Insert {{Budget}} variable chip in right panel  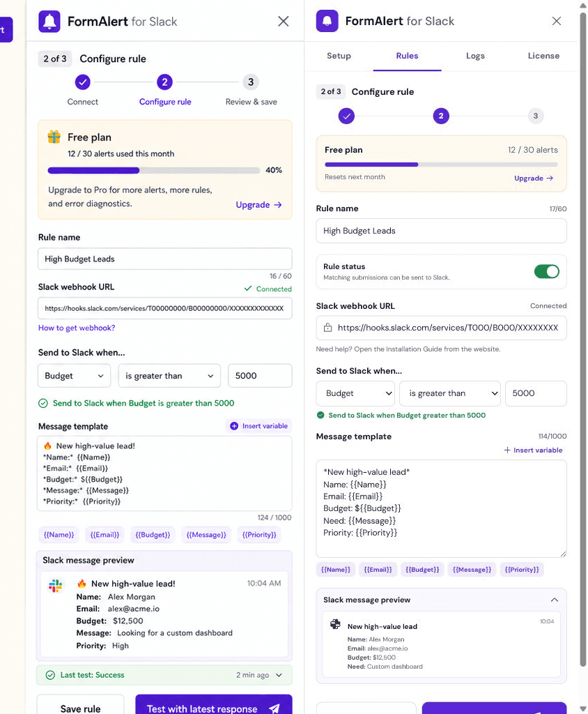pos(422,569)
